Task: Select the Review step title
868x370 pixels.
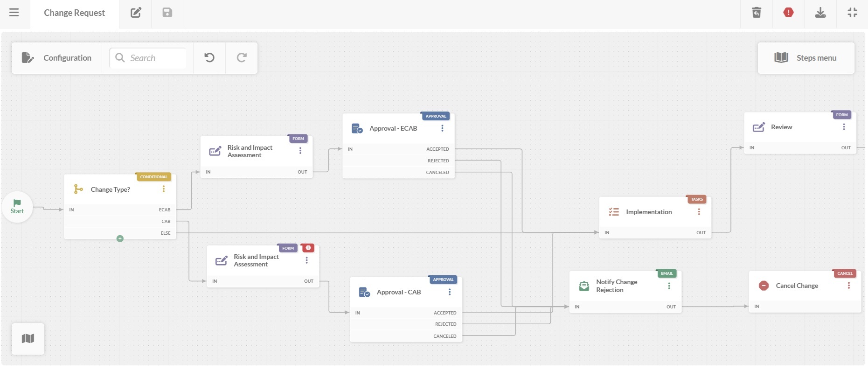Action: tap(781, 127)
